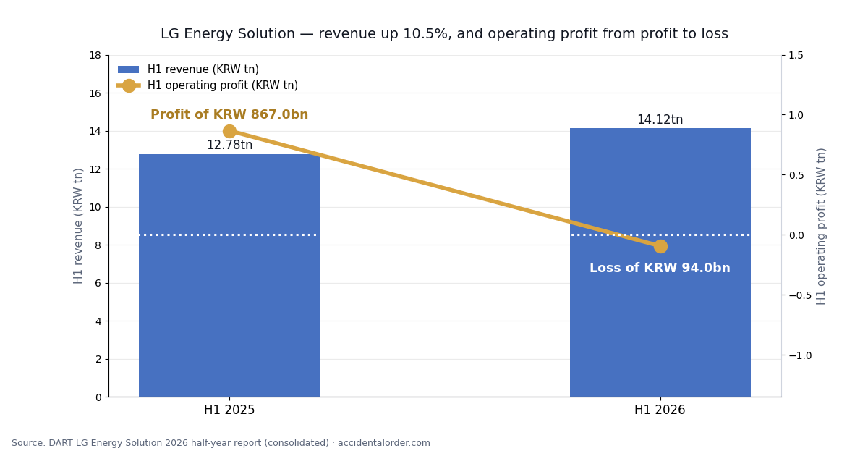The width and height of the screenshot is (868, 456).
Task: Click the left axis tick label 16
Action: (95, 93)
